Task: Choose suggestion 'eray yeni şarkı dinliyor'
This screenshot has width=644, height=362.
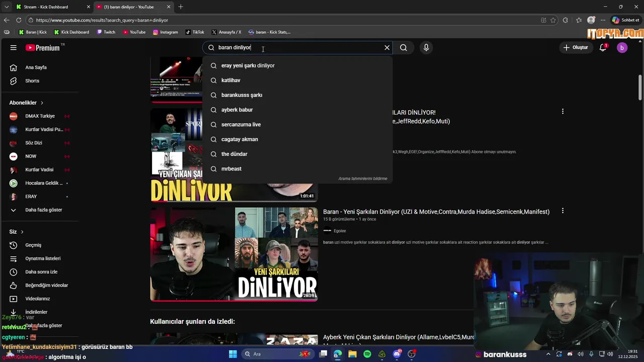Action: 297,65
